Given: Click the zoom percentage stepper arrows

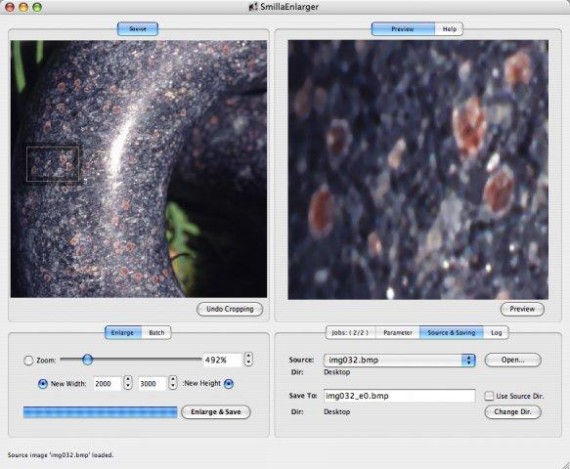Looking at the screenshot, I should tap(248, 359).
